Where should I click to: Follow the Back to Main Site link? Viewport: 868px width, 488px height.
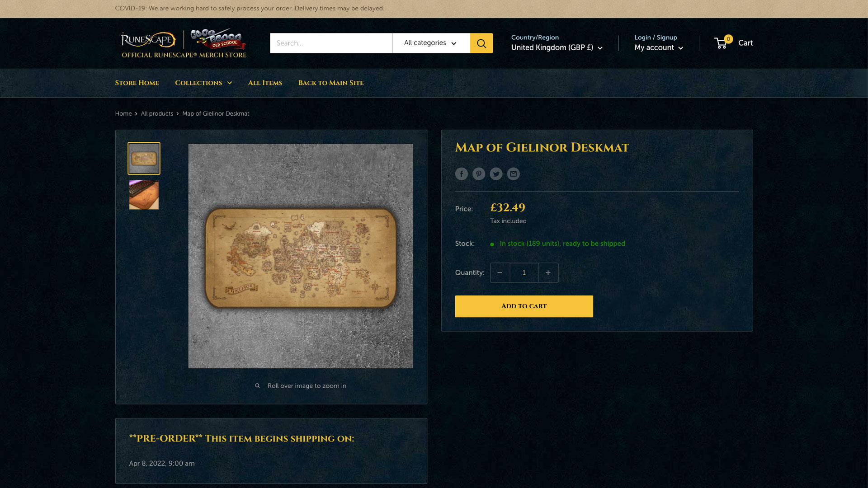pos(331,83)
